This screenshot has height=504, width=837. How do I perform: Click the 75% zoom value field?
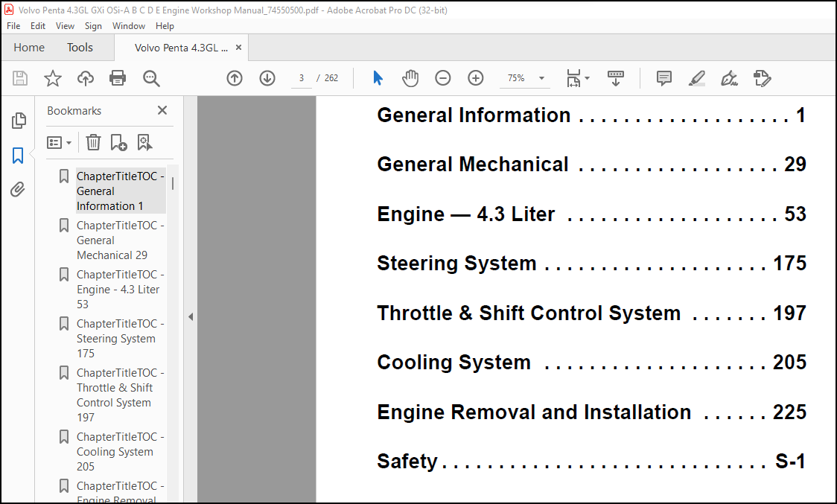pos(516,78)
